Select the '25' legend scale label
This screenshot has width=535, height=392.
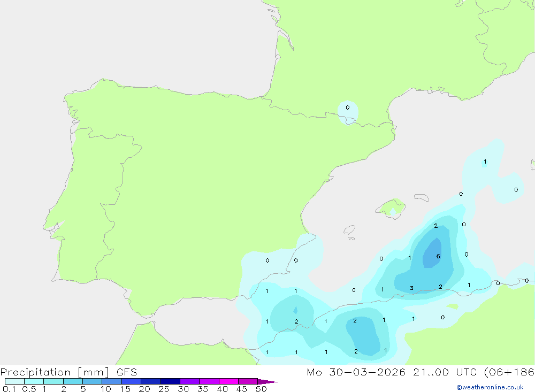tap(164, 389)
